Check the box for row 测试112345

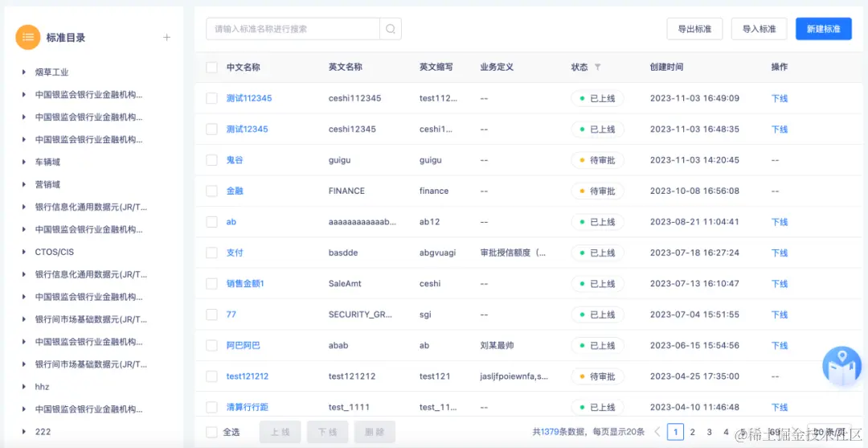[211, 99]
